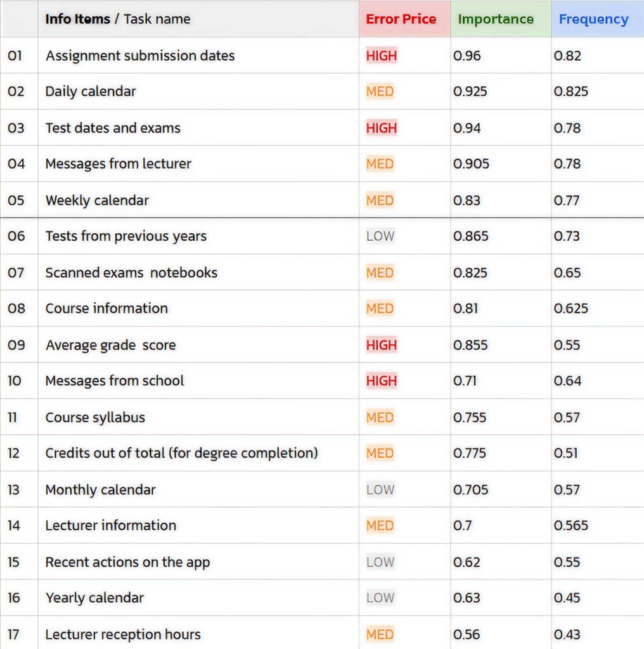Click the MED tag in Daily calendar row
Image resolution: width=644 pixels, height=649 pixels.
(380, 91)
